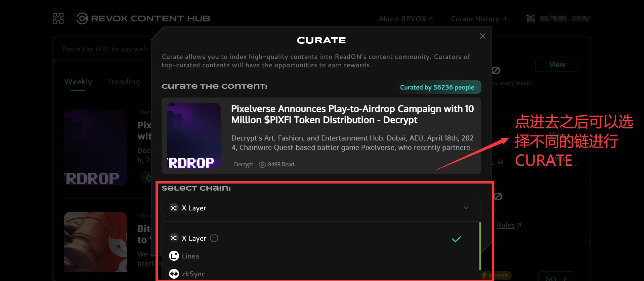Image resolution: width=644 pixels, height=281 pixels.
Task: Click the Pixelverse Play-to-Airdrop article title
Action: tap(352, 114)
